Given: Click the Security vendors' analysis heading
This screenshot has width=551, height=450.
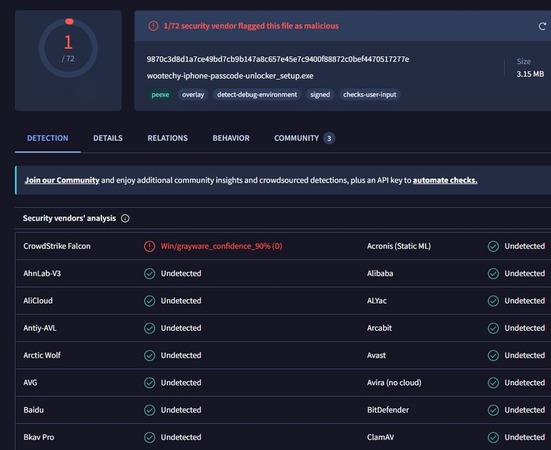Looking at the screenshot, I should click(x=69, y=219).
